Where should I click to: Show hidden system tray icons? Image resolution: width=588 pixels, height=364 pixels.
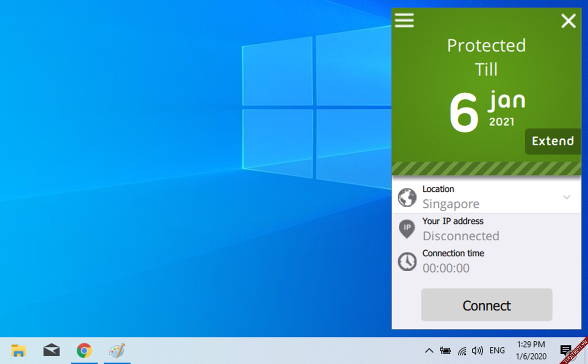(x=429, y=350)
